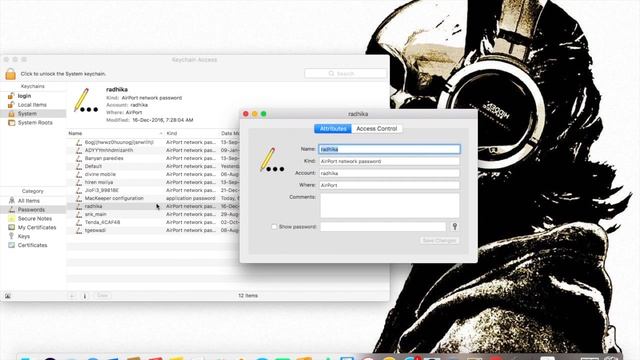
Task: Minimize the radhika dialog with yellow button
Action: (255, 114)
